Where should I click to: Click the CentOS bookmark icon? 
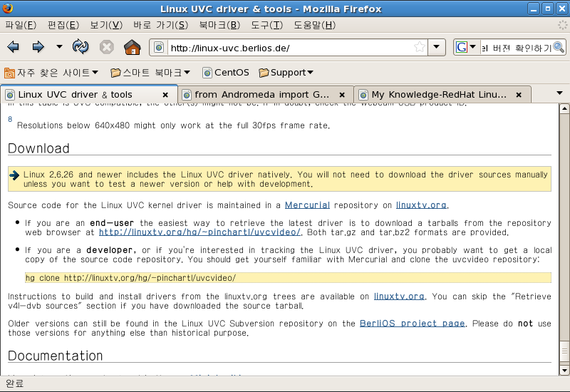coord(207,73)
